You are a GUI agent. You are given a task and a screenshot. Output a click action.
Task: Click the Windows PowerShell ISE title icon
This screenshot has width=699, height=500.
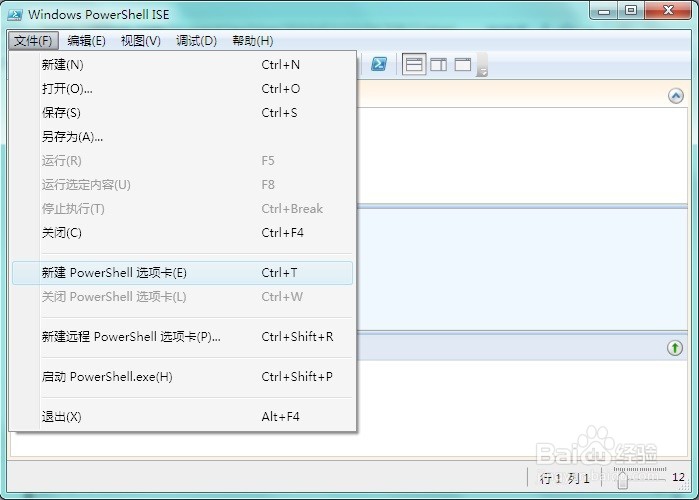pyautogui.click(x=15, y=15)
